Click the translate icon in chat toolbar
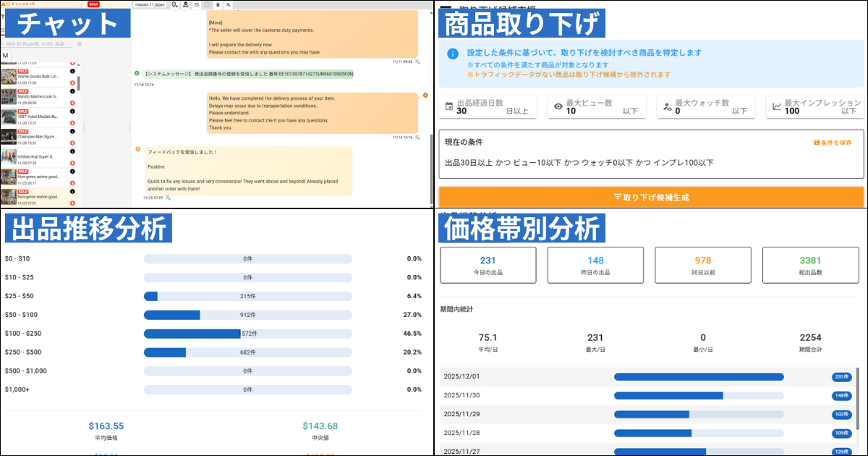 pos(229,4)
